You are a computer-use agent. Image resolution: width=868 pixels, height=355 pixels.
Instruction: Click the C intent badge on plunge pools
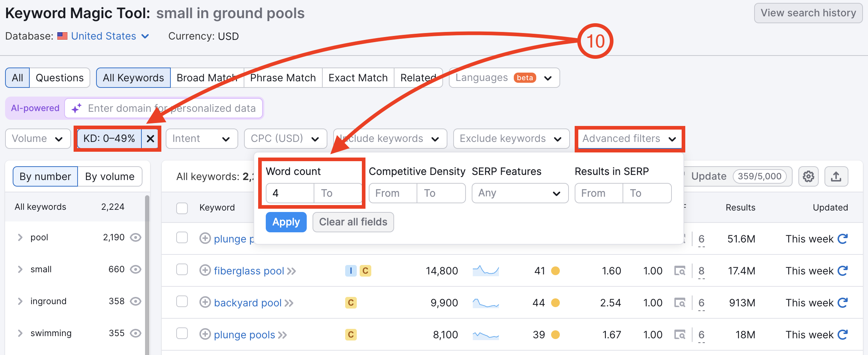351,335
